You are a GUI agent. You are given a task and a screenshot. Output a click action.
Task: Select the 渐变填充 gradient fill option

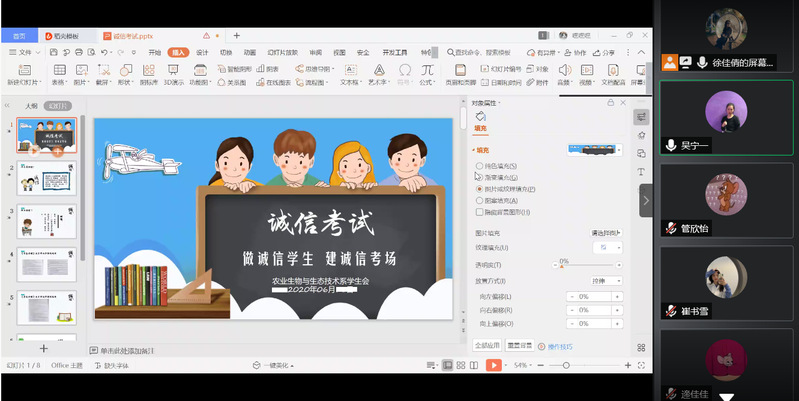[x=480, y=177]
